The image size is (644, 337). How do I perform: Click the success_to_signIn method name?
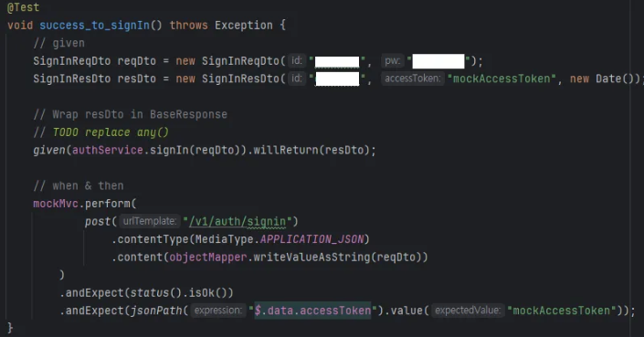click(94, 26)
